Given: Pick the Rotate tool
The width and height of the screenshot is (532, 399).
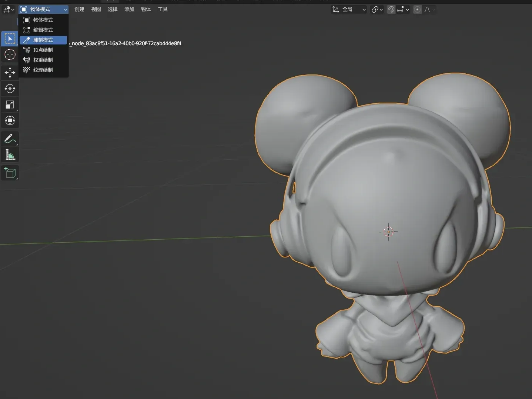Looking at the screenshot, I should coord(10,89).
